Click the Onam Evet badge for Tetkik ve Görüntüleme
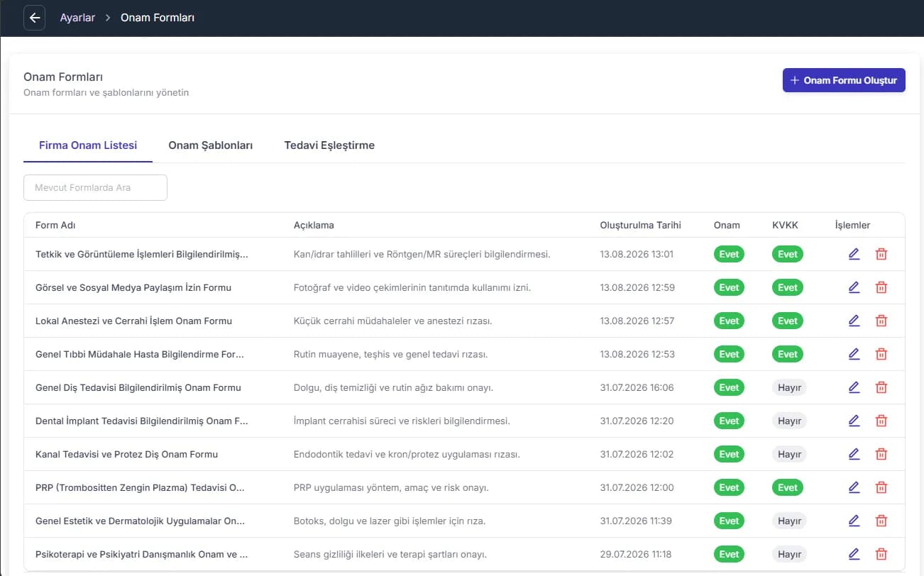Image resolution: width=924 pixels, height=576 pixels. 729,254
